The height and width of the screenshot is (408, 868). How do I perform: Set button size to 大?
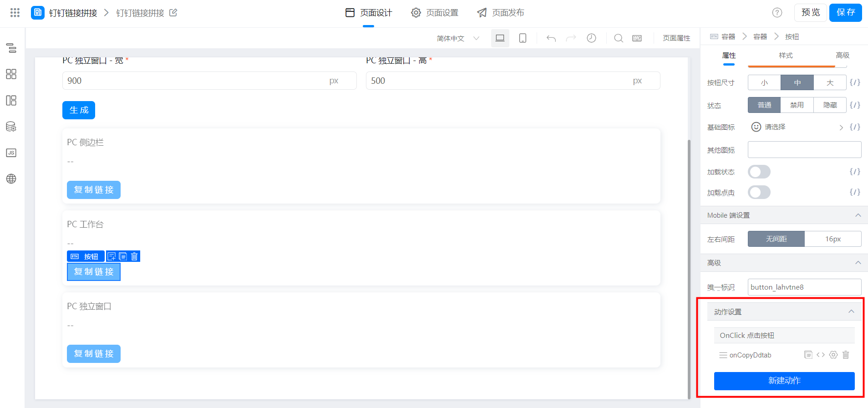(x=830, y=82)
